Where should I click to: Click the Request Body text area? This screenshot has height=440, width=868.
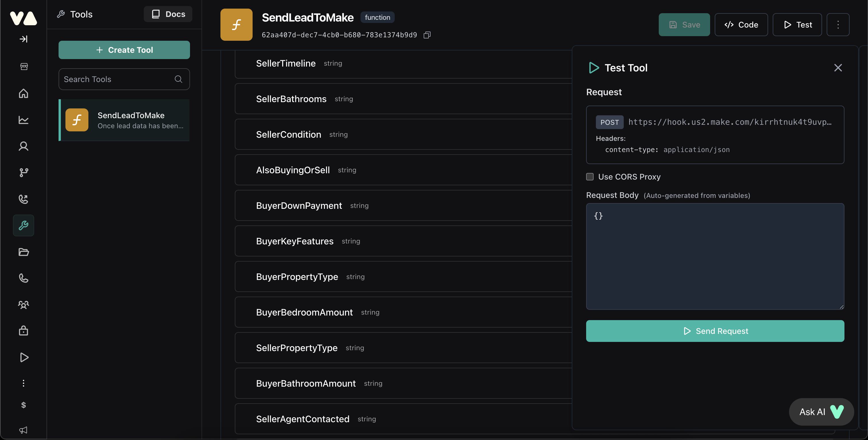(x=715, y=256)
